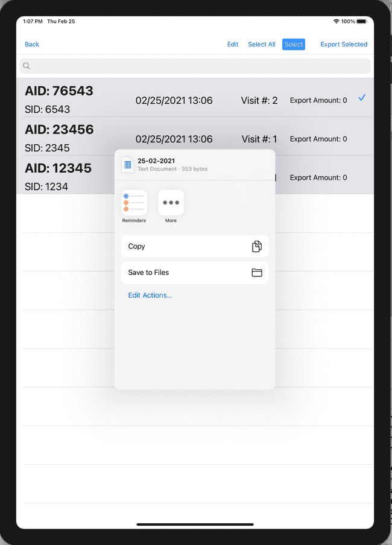392x545 pixels.
Task: Tap the Wi-Fi status icon
Action: [x=336, y=21]
